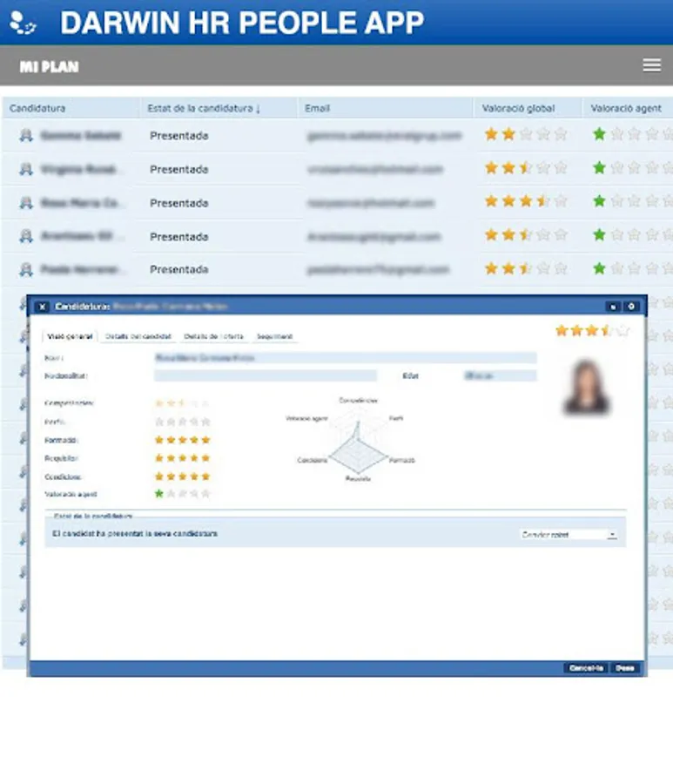Click the Desa save button
Screen dimensions: 673x784
coord(624,668)
